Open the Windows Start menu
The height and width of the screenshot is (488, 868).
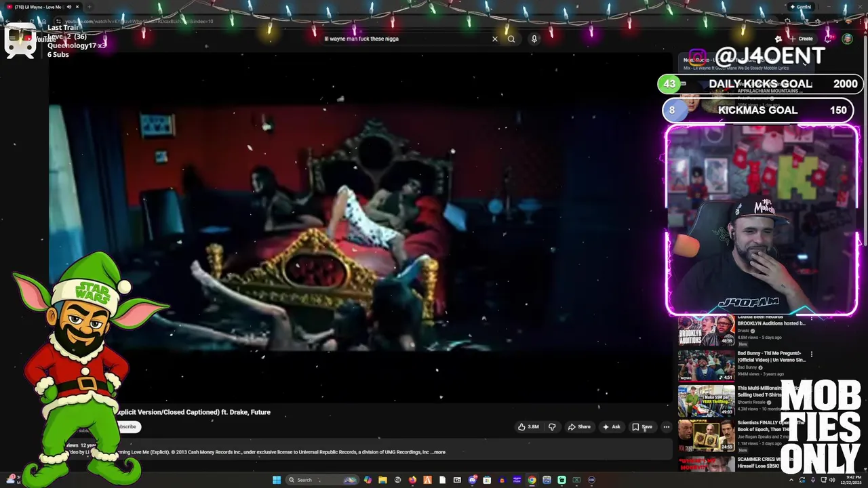277,480
